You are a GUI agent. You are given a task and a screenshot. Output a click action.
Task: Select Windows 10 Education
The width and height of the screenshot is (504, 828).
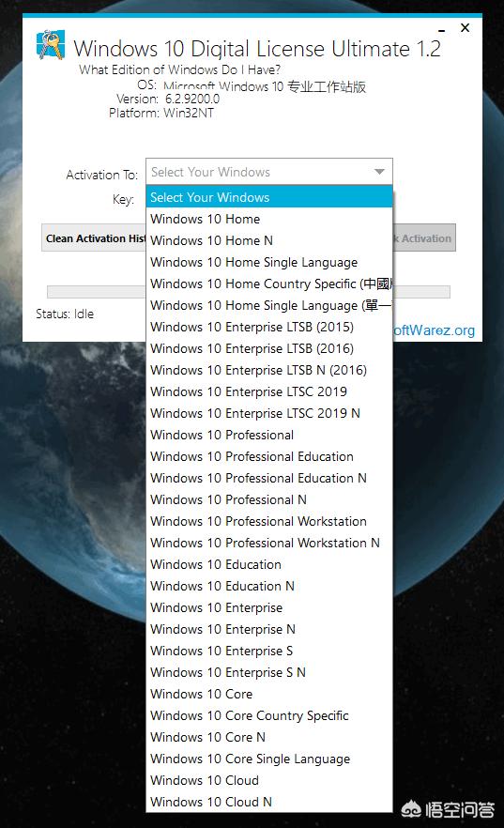tap(269, 564)
